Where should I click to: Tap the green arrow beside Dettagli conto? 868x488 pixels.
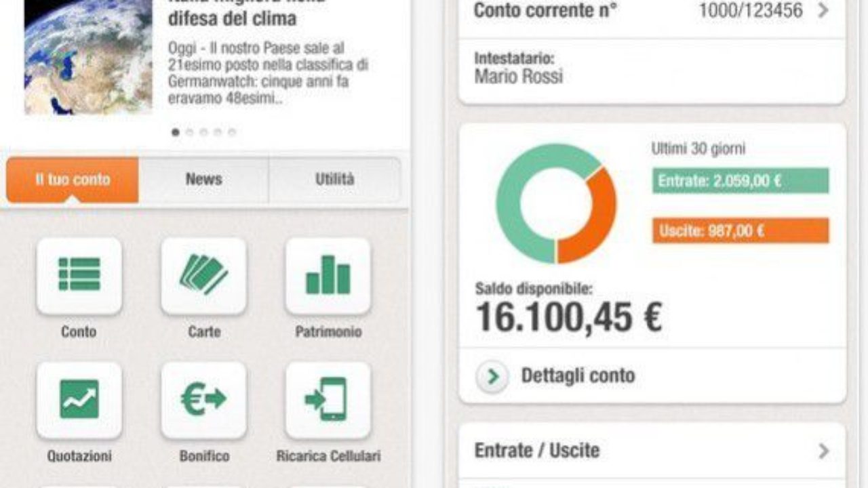492,376
